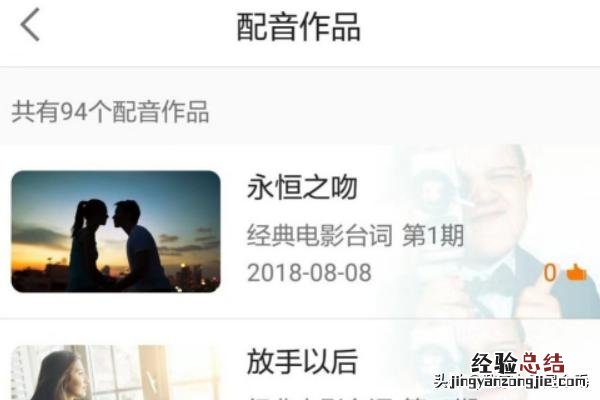The height and width of the screenshot is (400, 600).
Task: Click the 经验总结 watermark logo
Action: (x=518, y=363)
